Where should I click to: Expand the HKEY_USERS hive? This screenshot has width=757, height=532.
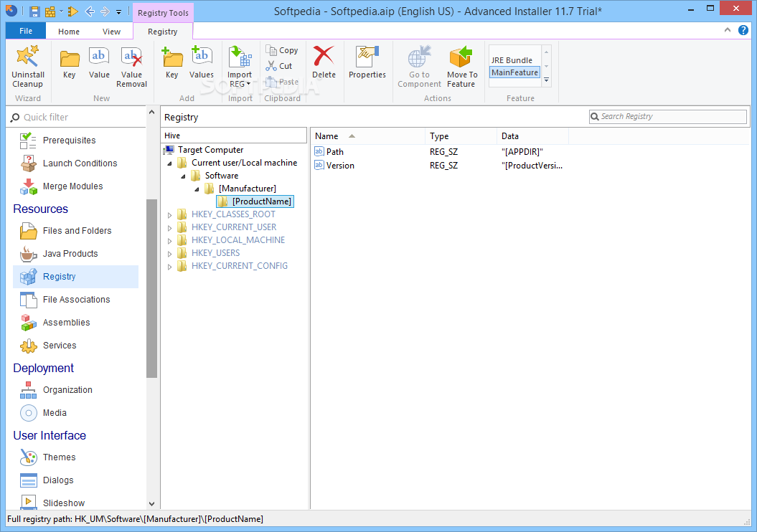[169, 254]
